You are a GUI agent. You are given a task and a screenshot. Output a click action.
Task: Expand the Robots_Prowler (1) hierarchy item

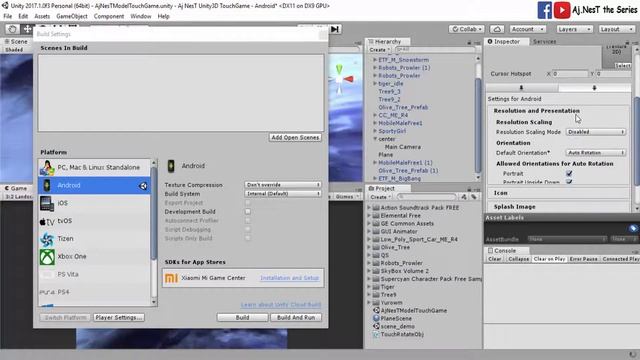pyautogui.click(x=375, y=68)
